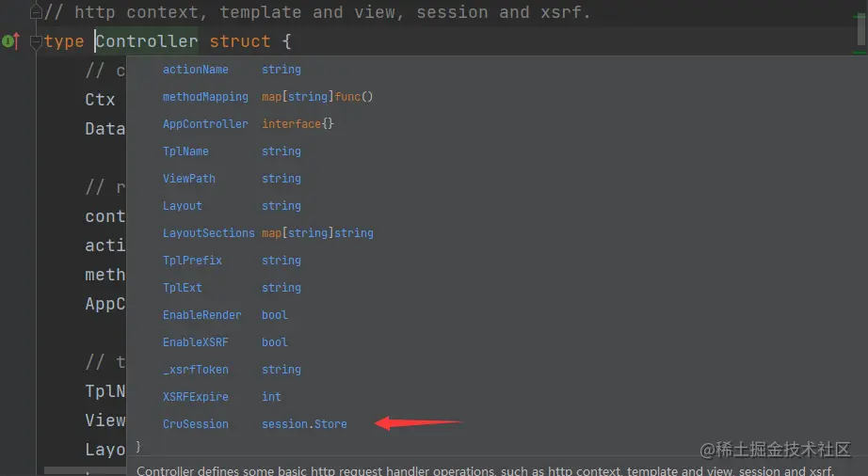The height and width of the screenshot is (476, 868).
Task: Click ViewPath field in the popup
Action: [x=188, y=179]
